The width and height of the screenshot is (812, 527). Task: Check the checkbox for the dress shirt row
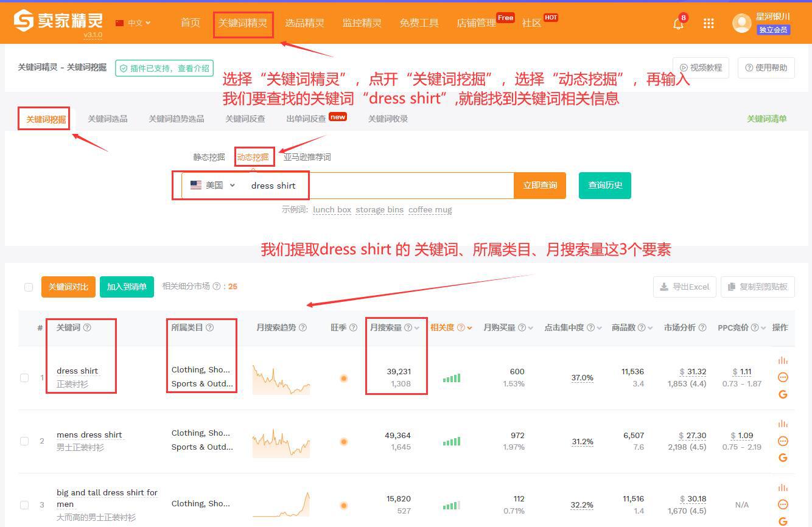coord(24,377)
